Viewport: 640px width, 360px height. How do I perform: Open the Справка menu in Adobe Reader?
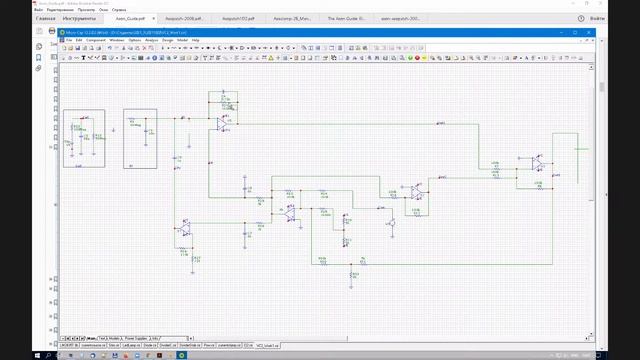point(119,10)
